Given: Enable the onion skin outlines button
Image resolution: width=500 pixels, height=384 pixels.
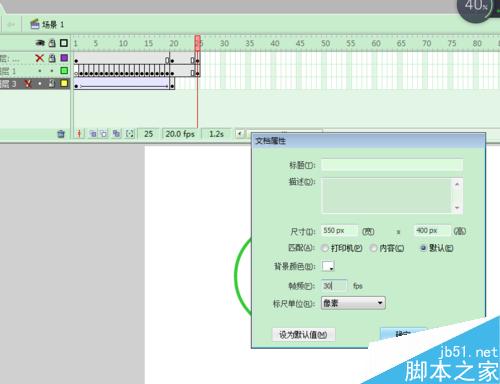Looking at the screenshot, I should point(104,134).
